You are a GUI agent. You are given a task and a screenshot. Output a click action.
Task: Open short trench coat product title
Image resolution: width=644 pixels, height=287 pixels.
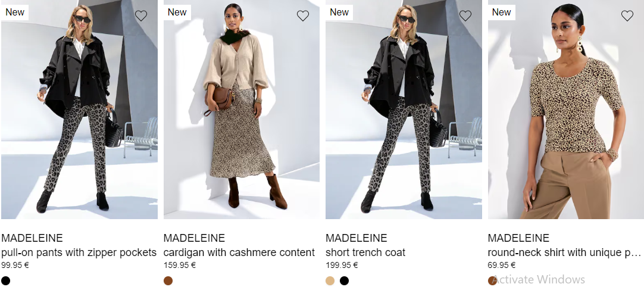click(365, 252)
